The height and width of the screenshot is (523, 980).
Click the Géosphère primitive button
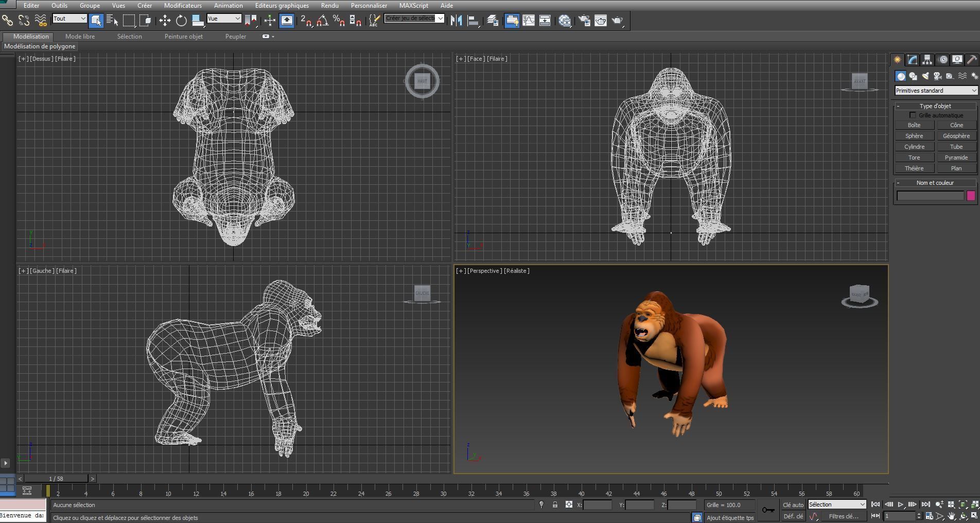coord(956,136)
